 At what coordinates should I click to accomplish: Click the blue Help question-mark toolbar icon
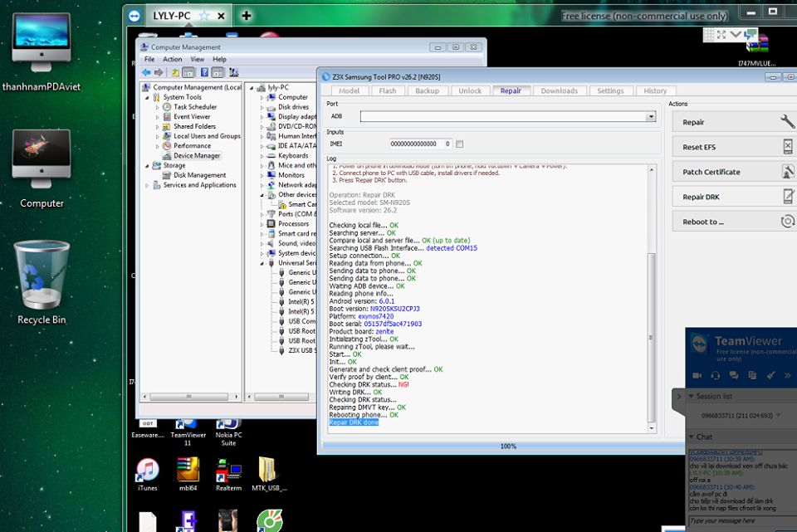[x=204, y=73]
